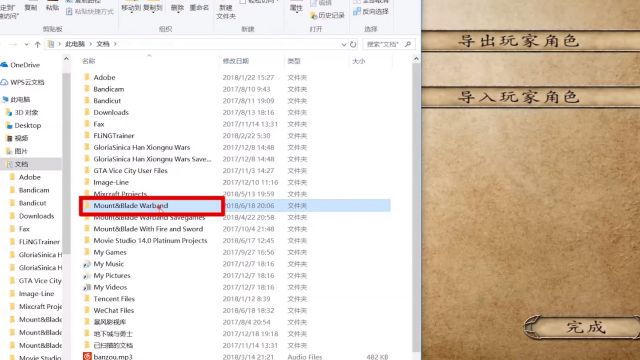Viewport: 640px width, 360px height.
Task: Expand chevron after 文档 in breadcrumb
Action: click(x=116, y=44)
